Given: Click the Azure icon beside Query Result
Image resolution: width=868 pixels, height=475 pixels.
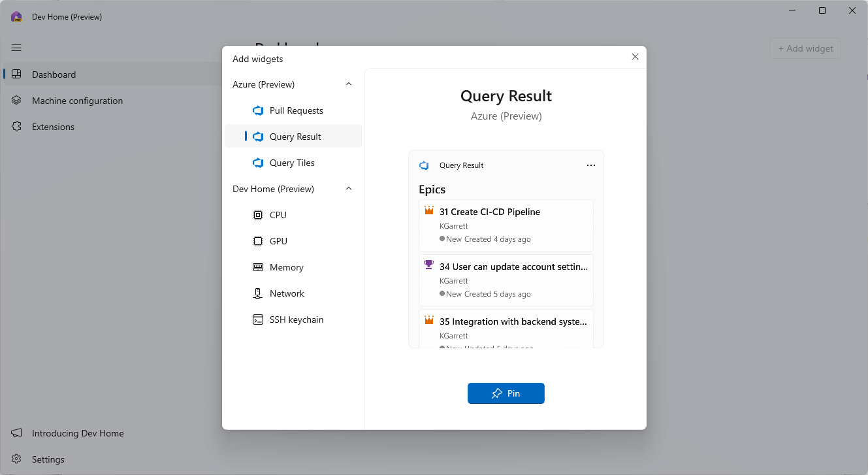Looking at the screenshot, I should coord(258,137).
